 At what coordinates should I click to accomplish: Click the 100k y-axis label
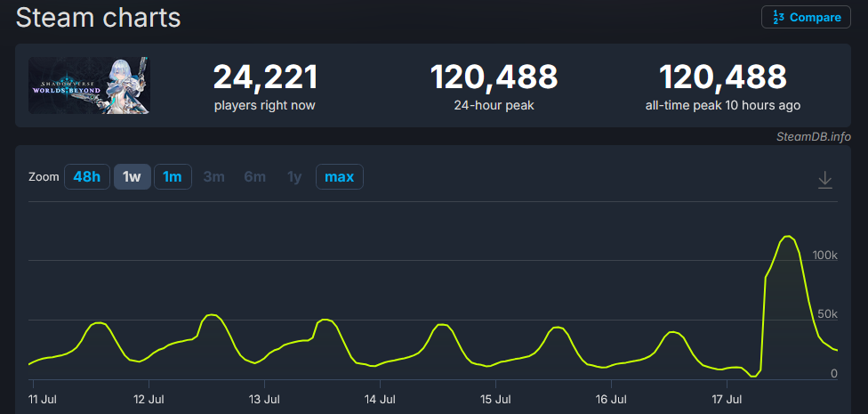pyautogui.click(x=824, y=255)
